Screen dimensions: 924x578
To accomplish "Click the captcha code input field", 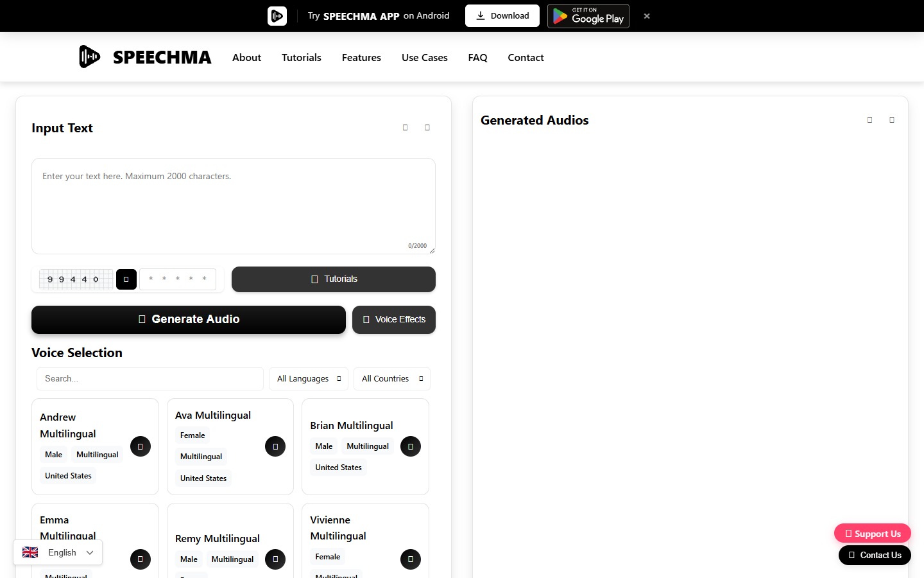I will [178, 279].
